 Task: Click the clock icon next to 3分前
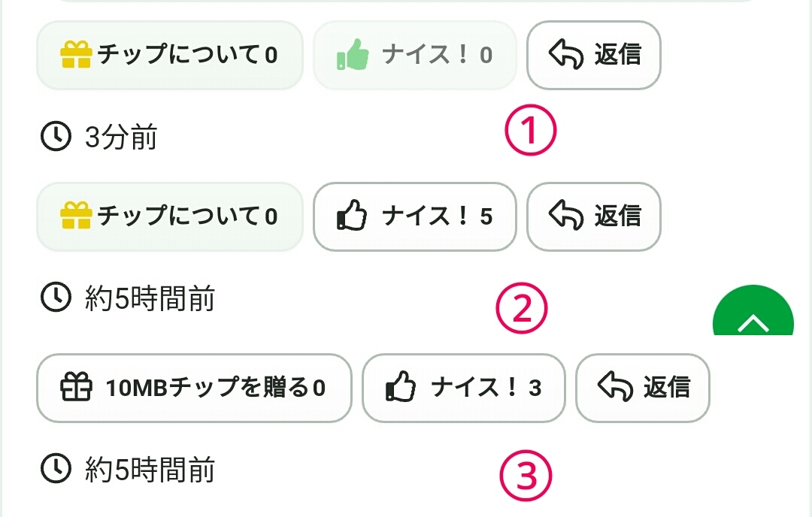pyautogui.click(x=54, y=138)
